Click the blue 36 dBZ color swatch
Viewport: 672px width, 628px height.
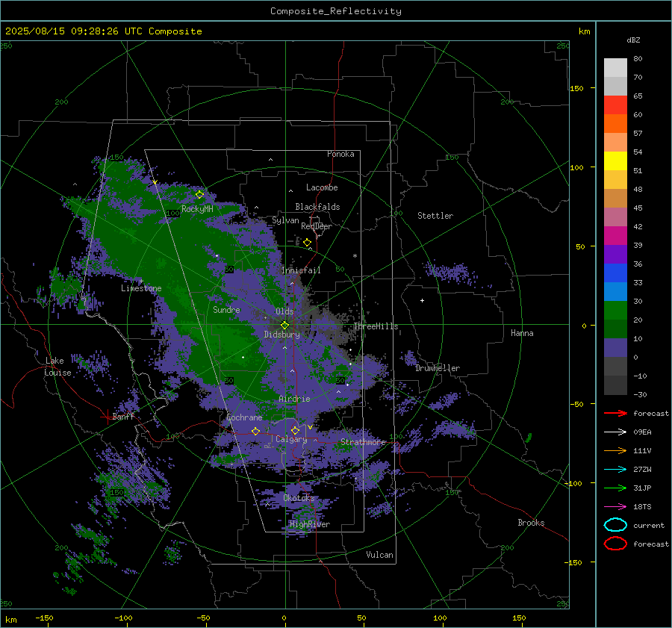pyautogui.click(x=615, y=273)
